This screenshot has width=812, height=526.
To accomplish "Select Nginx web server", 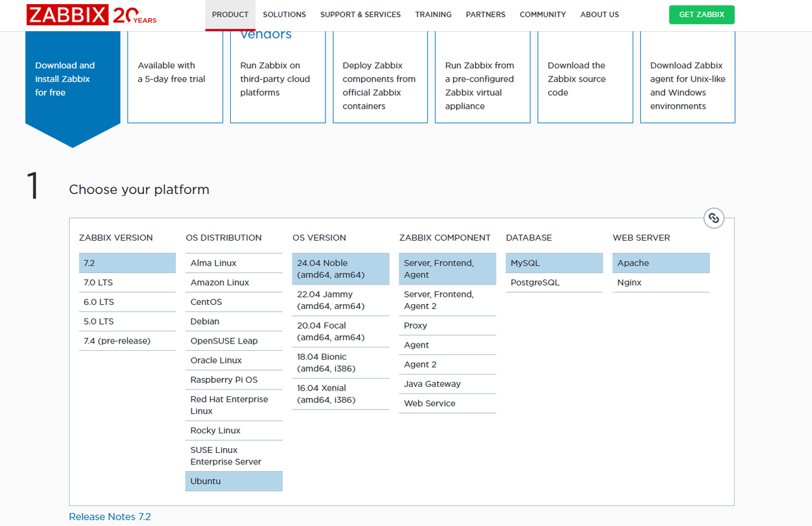I will point(661,283).
